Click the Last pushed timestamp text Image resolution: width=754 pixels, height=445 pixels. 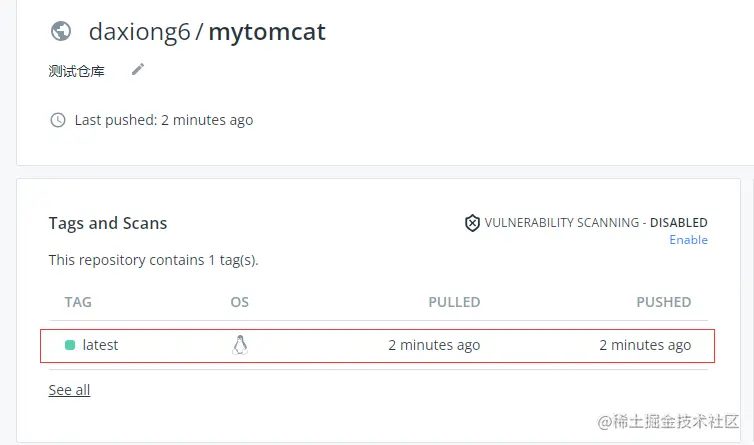[164, 120]
